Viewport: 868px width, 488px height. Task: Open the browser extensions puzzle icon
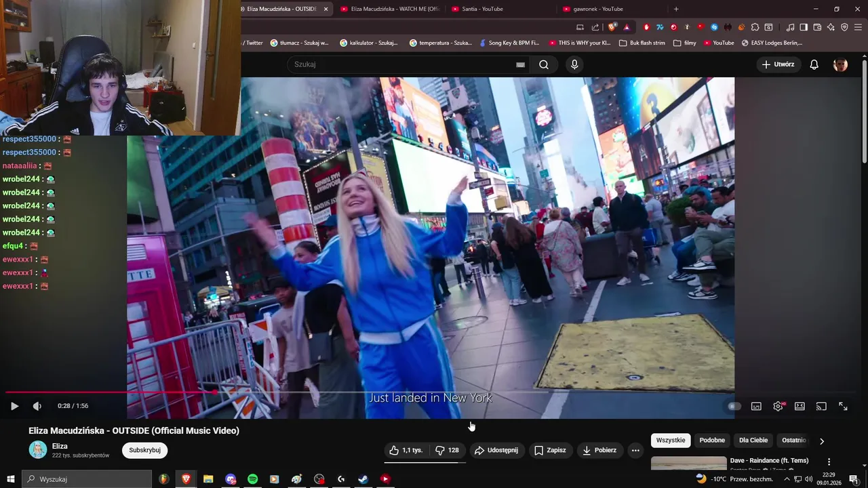point(755,27)
